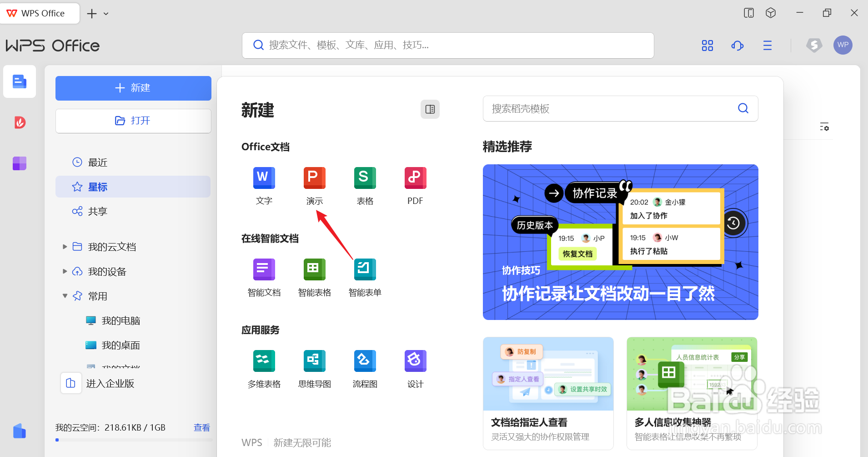
Task: Select 最近 in navigation list
Action: click(133, 162)
